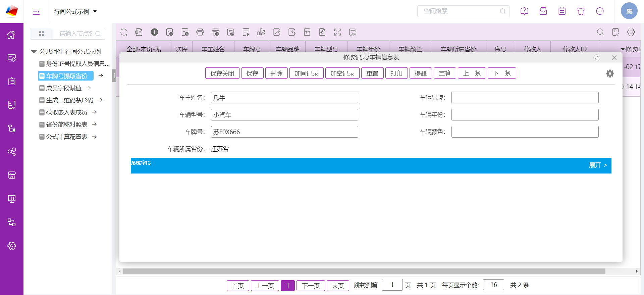Click arrow next to 获取嵌入表成员

95,112
